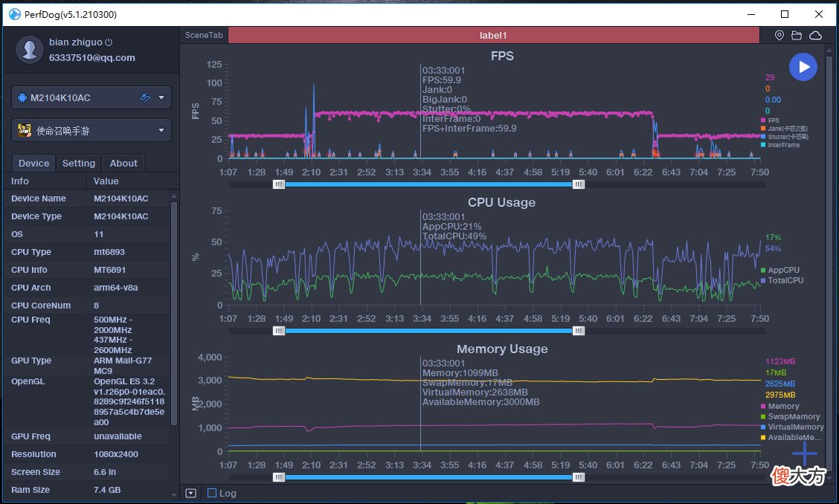The image size is (839, 504).
Task: Click the logout power icon beside username
Action: coord(109,42)
